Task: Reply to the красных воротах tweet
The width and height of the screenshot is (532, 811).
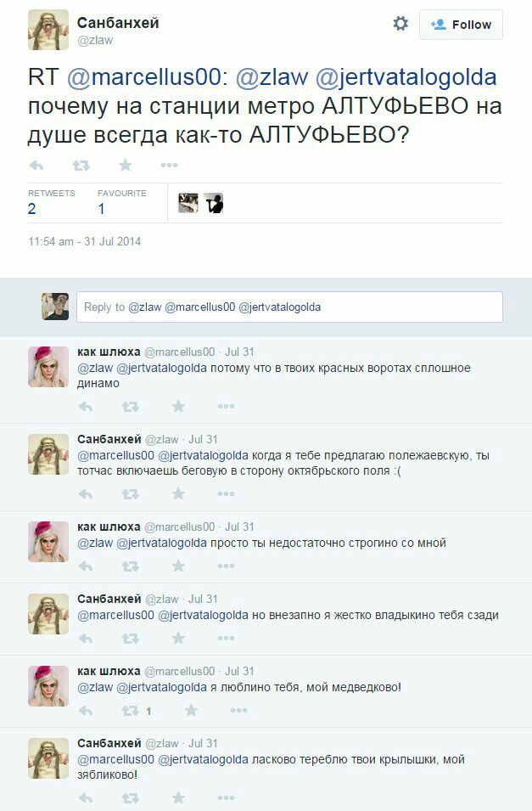Action: click(86, 407)
